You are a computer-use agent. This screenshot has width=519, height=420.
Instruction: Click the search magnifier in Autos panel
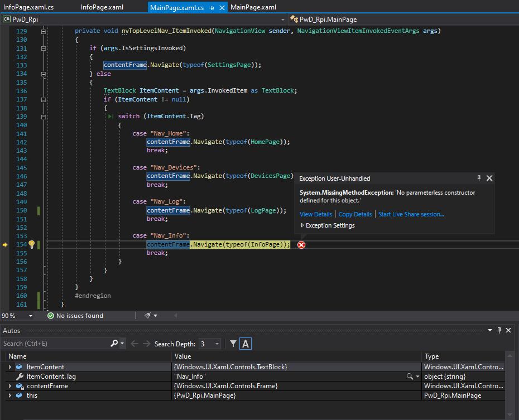click(x=114, y=344)
